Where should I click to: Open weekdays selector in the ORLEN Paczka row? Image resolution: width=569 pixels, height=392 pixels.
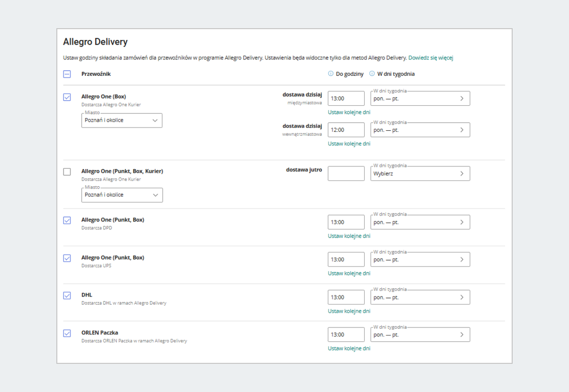420,335
